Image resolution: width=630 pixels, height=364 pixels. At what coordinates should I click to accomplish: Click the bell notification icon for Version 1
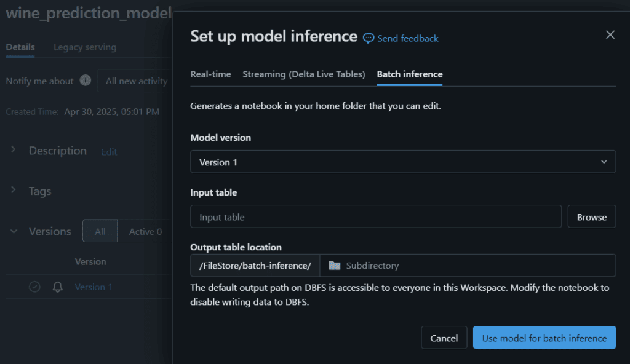57,287
